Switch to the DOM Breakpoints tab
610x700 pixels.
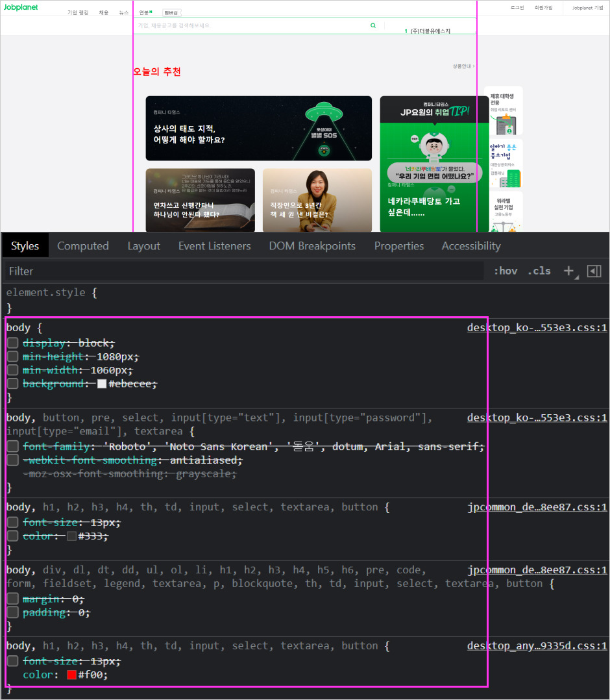(x=312, y=246)
